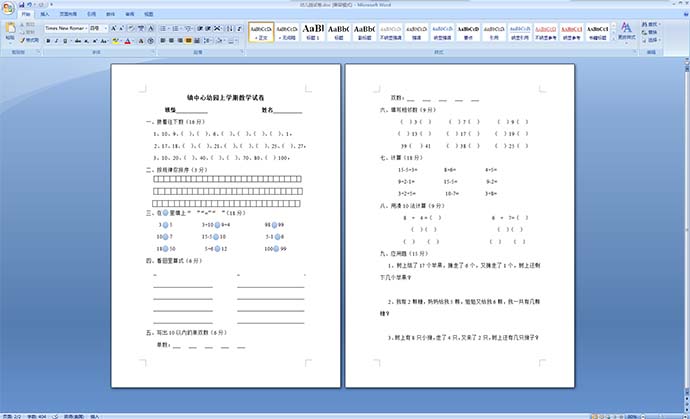The width and height of the screenshot is (690, 419).
Task: Align text right
Action: click(x=180, y=40)
